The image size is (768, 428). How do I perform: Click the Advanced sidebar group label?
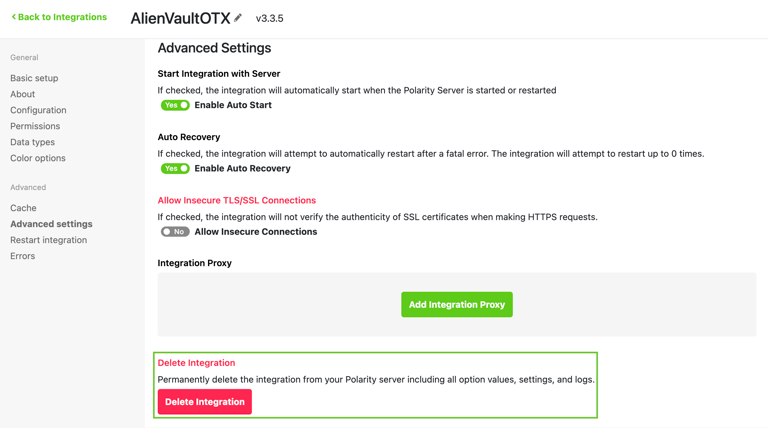(x=28, y=188)
